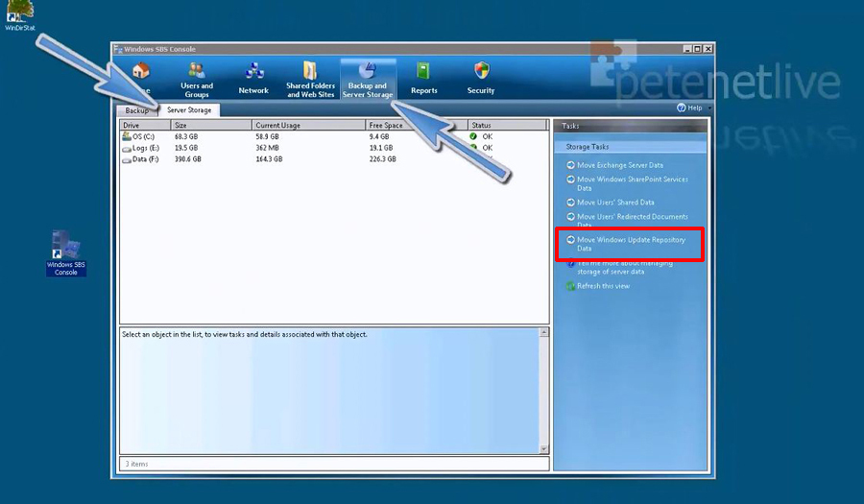Viewport: 864px width, 504px height.
Task: Click the 226.3 GB free space value
Action: click(x=383, y=159)
